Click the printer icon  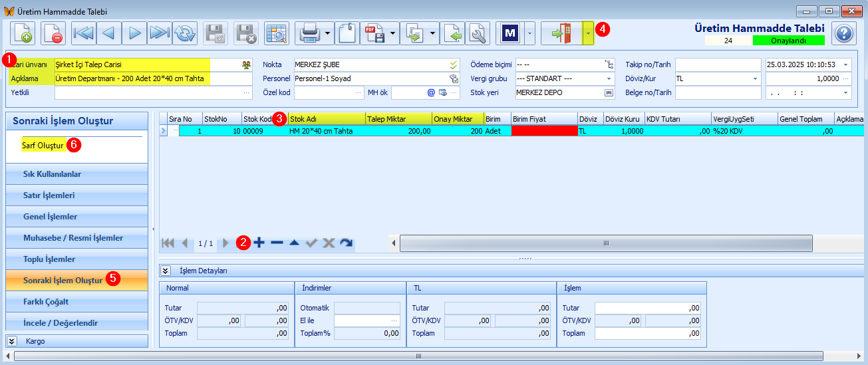coord(309,33)
